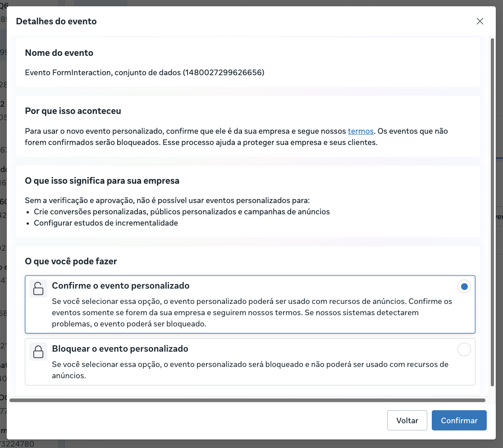
Task: Click the Por que isso aconteceu heading
Action: click(73, 111)
